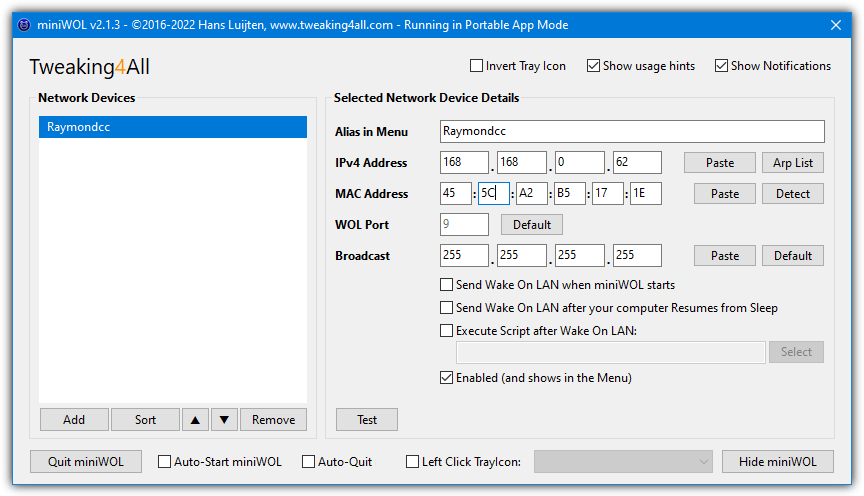Enable Send Wake On LAN when miniWOL starts
864x496 pixels.
coord(446,284)
